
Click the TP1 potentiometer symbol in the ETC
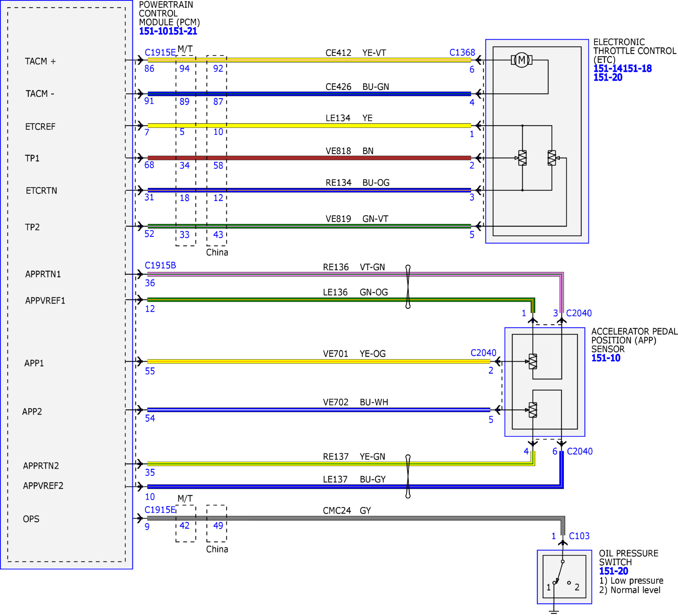[x=522, y=158]
